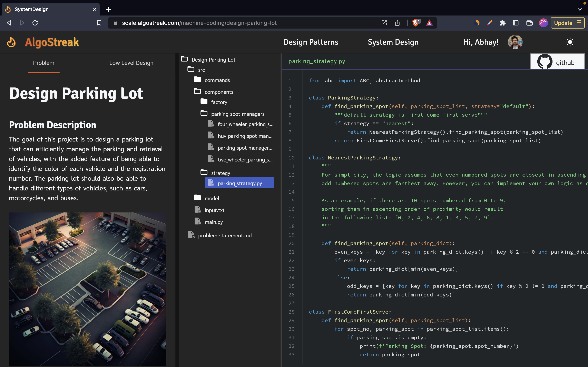The width and height of the screenshot is (588, 367).
Task: Click the browser bookmark star icon
Action: tap(99, 23)
